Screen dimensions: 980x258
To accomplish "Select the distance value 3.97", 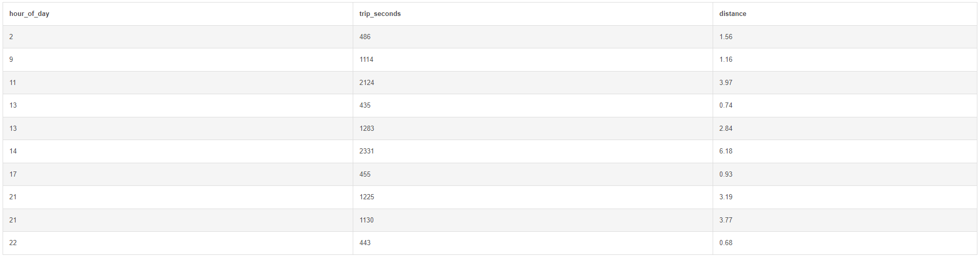I will (x=726, y=83).
